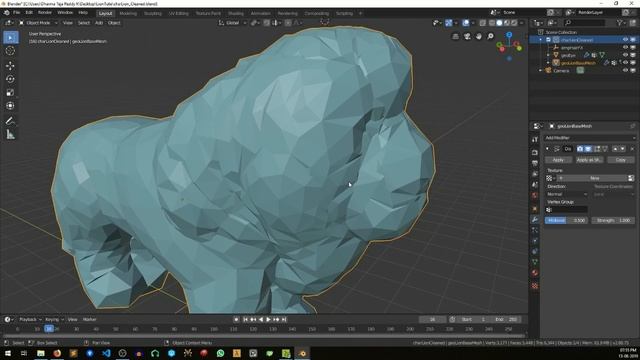Collapse the charLionCleaned collection tree
The height and width of the screenshot is (360, 640).
point(541,40)
